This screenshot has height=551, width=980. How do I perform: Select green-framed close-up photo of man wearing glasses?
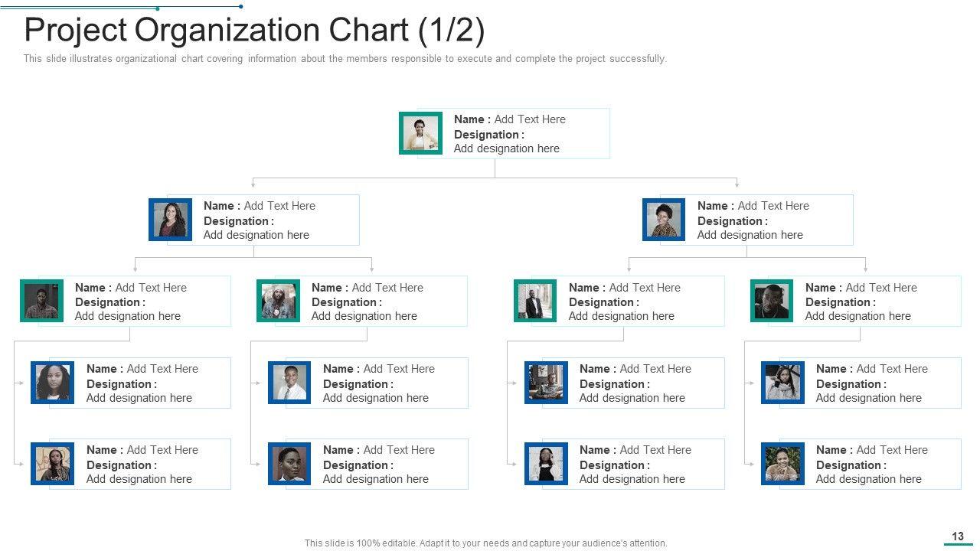(x=772, y=301)
